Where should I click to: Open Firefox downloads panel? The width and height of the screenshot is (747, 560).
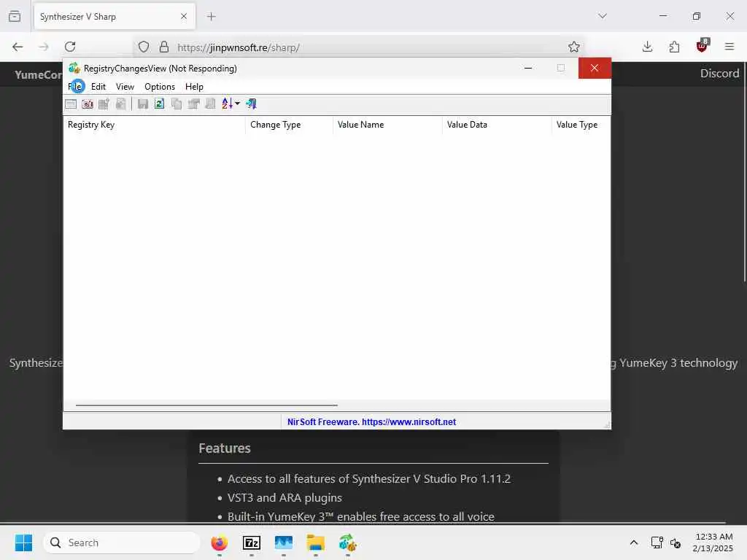coord(647,47)
